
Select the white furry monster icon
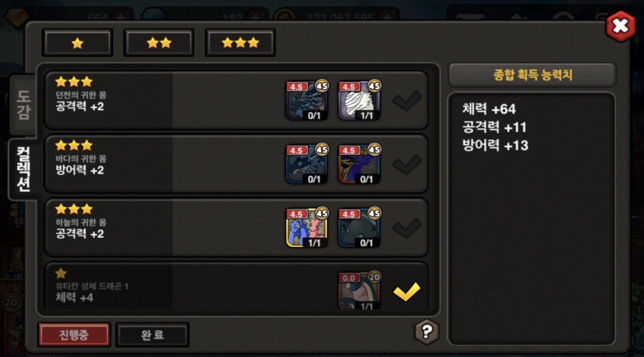point(359,101)
